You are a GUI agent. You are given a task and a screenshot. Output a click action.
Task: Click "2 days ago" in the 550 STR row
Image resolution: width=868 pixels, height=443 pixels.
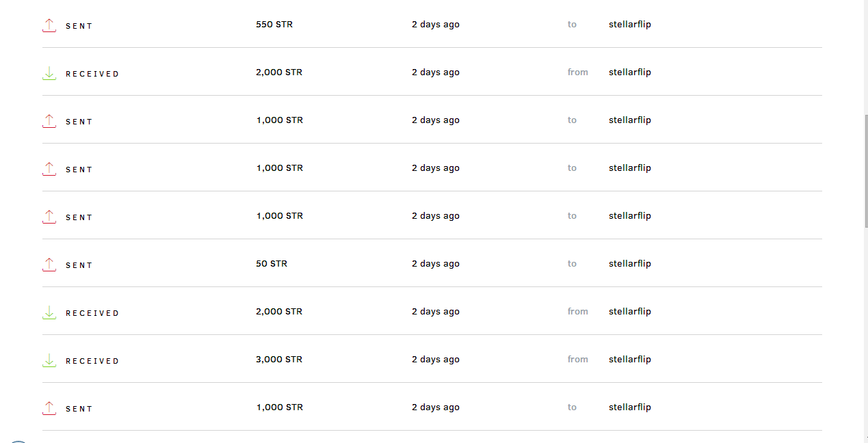click(x=436, y=25)
